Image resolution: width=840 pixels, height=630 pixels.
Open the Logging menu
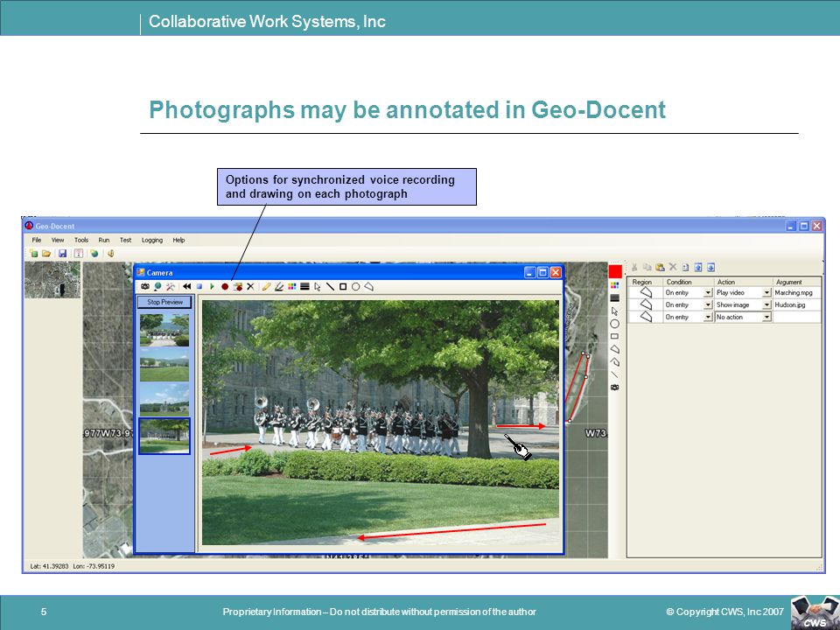[152, 240]
